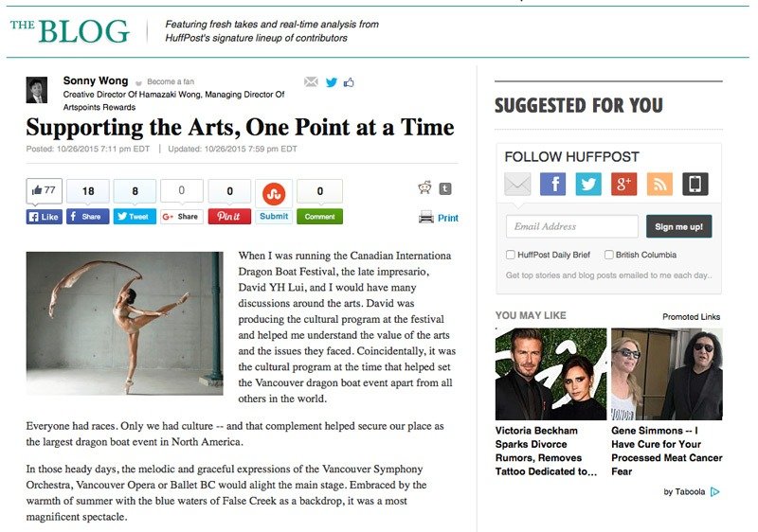758x532 pixels.
Task: Click the author's Twitter bird icon
Action: click(x=331, y=82)
